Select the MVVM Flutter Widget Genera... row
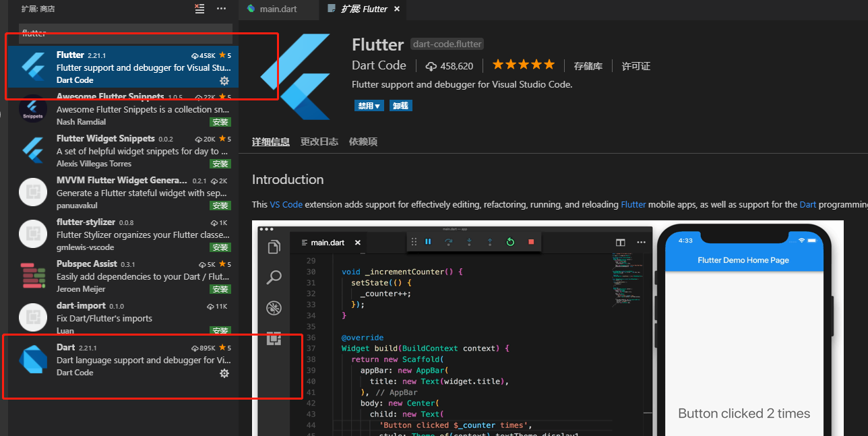This screenshot has height=436, width=868. (x=122, y=193)
